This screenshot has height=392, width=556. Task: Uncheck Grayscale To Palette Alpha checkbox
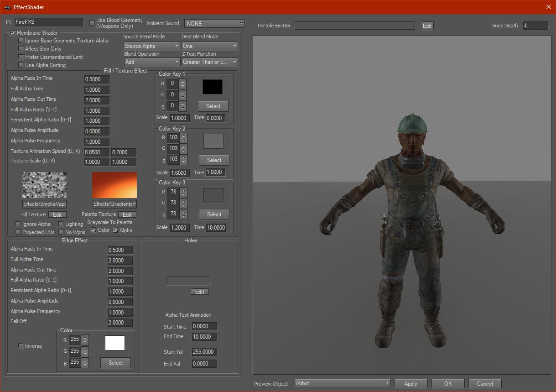pyautogui.click(x=115, y=230)
